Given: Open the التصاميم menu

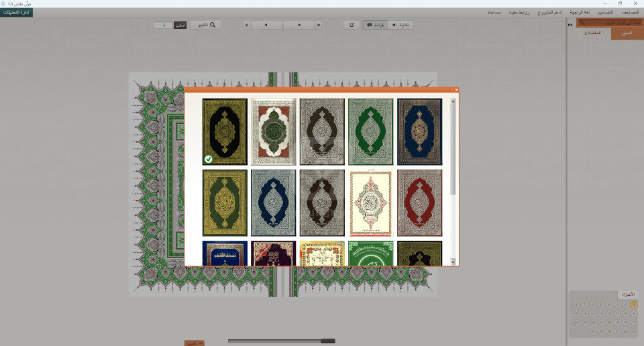Looking at the screenshot, I should click(605, 12).
